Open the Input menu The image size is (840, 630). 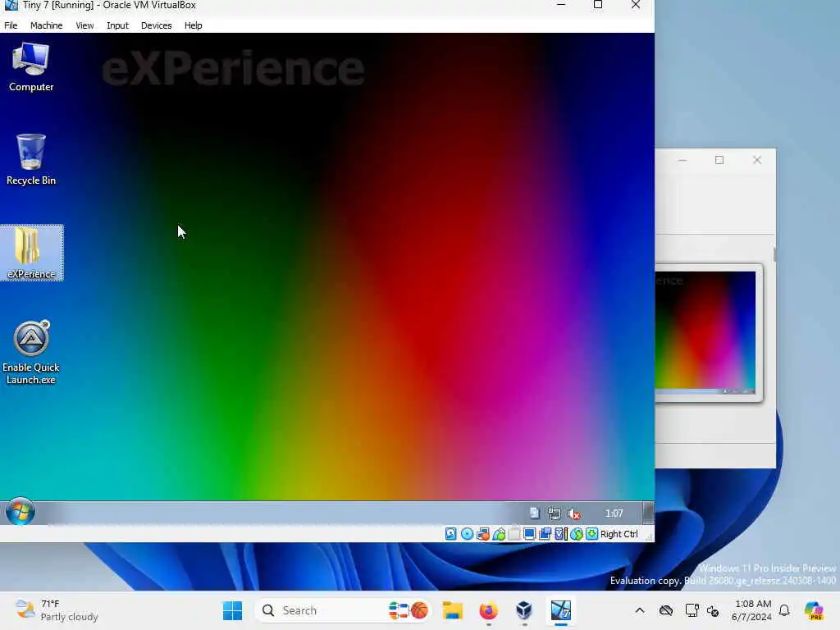click(117, 25)
